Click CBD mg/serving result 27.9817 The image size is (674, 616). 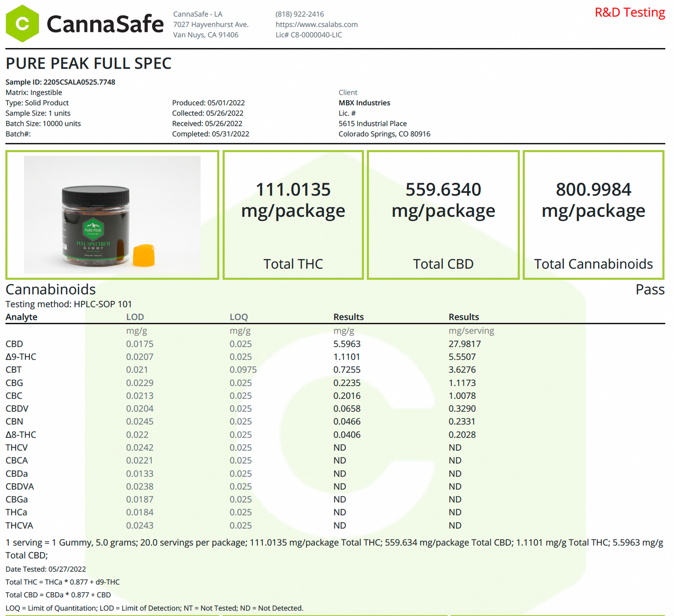tap(465, 344)
